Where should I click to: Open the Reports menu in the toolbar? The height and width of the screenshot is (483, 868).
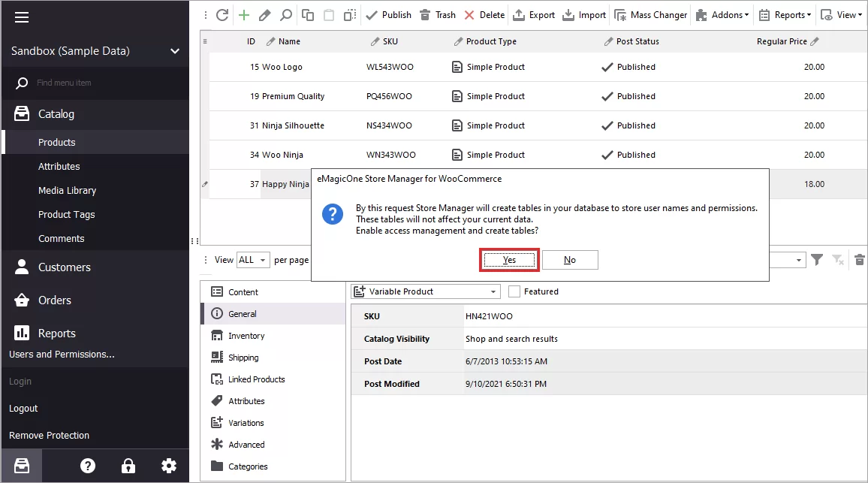pos(785,14)
